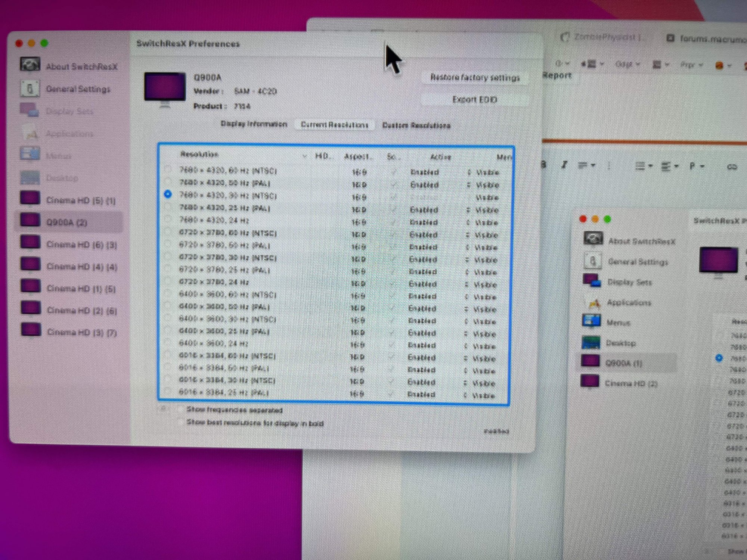Select Cinema HD (5) (1) display
This screenshot has height=560, width=747.
coord(80,200)
